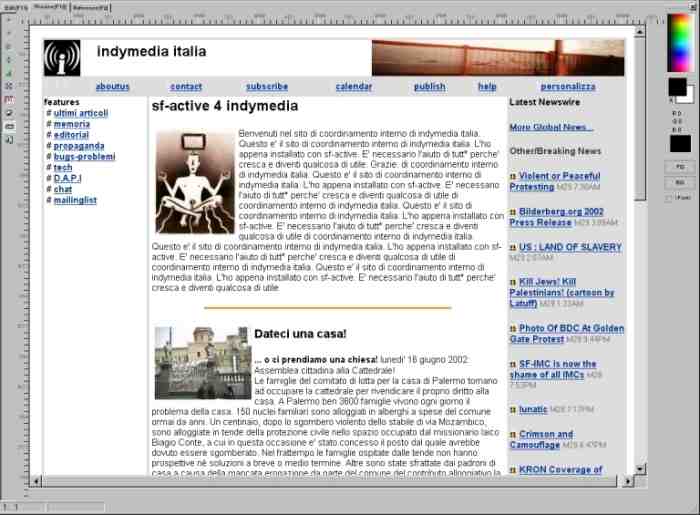Open the help link
This screenshot has height=515, width=700.
pyautogui.click(x=487, y=87)
